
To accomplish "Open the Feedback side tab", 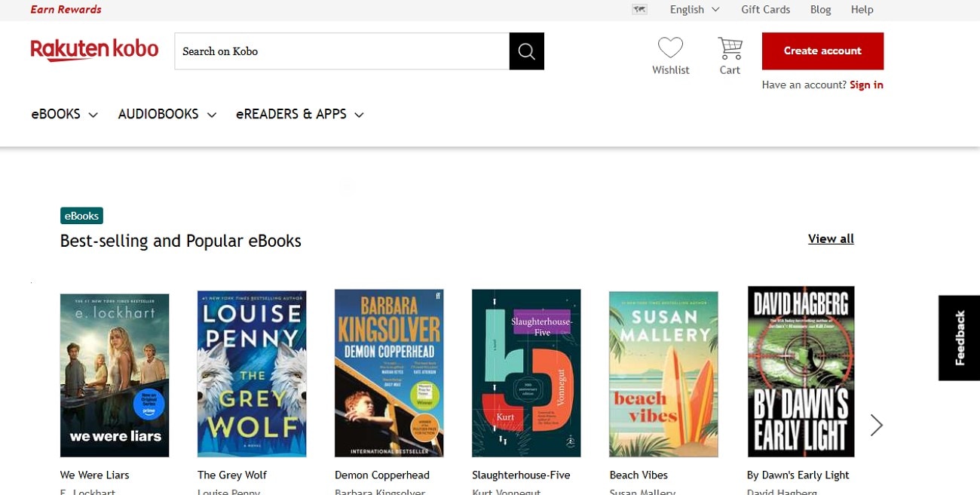I will (x=959, y=337).
